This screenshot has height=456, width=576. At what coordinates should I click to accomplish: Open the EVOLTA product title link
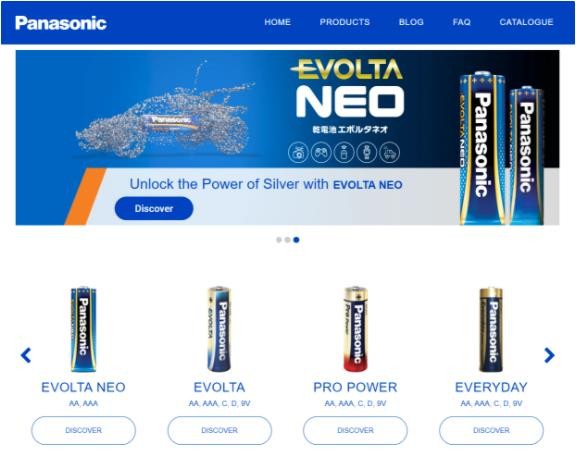(219, 387)
